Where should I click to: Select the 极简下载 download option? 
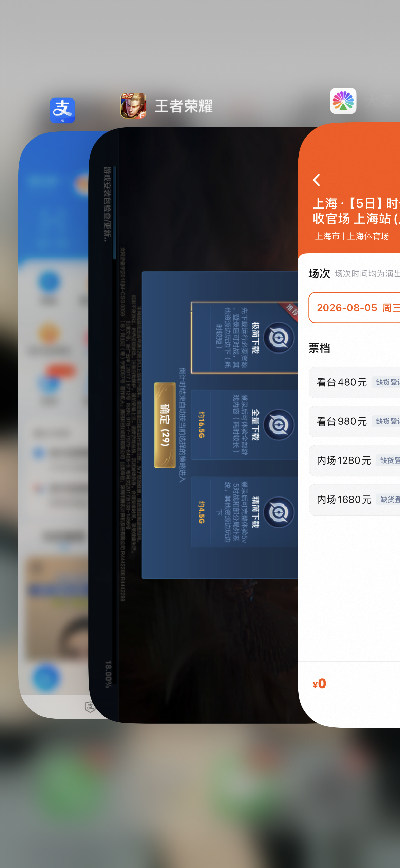coord(244,338)
